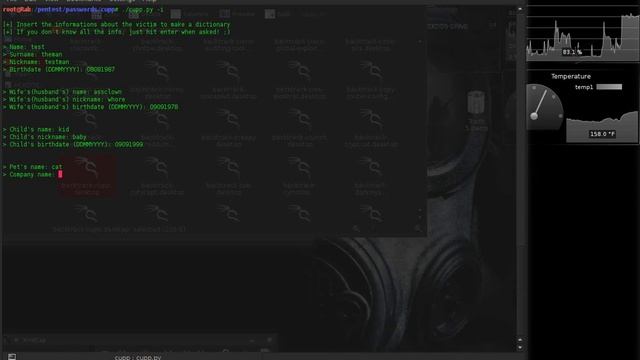
Task: Click the '158.0 °F' temperature readout
Action: [x=602, y=134]
